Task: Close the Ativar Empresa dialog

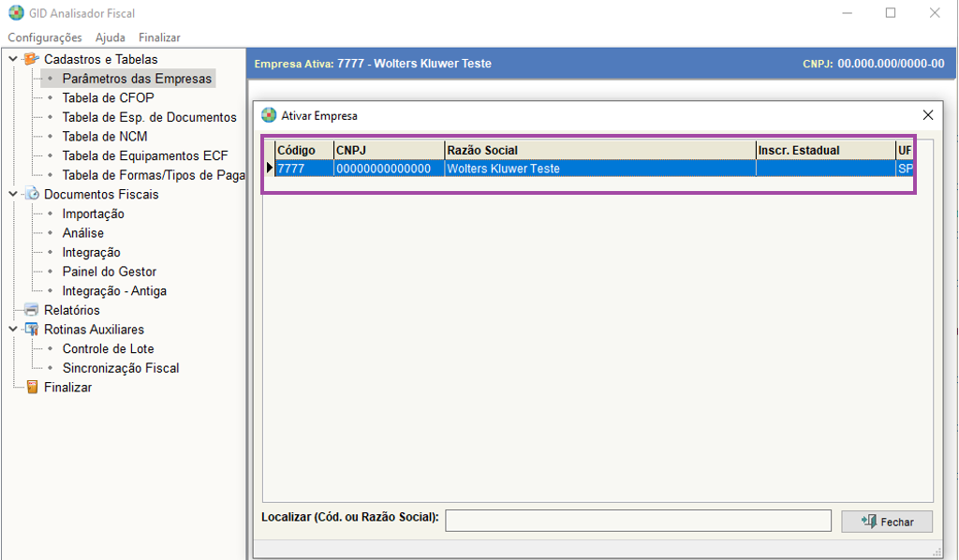Action: (x=928, y=115)
